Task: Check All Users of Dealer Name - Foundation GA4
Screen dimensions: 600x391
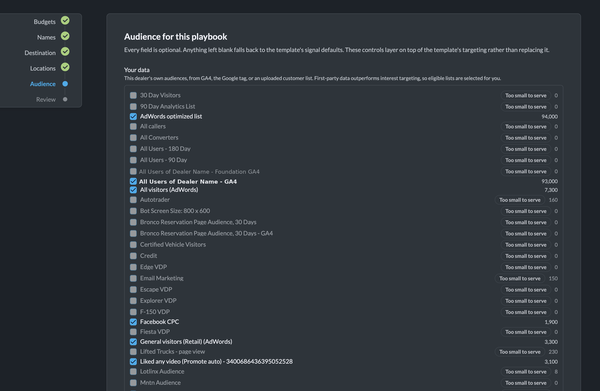Action: (x=133, y=171)
